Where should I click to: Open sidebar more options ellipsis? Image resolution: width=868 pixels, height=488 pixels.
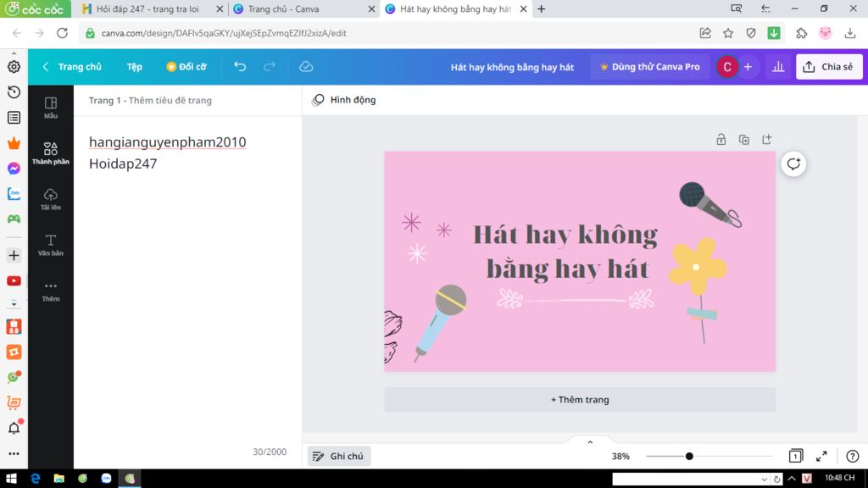[x=14, y=454]
